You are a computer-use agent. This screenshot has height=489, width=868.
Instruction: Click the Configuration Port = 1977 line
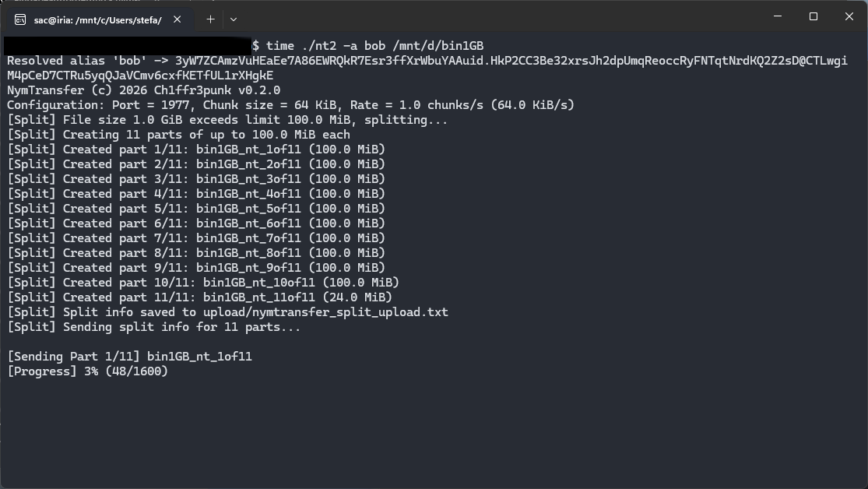pos(290,104)
